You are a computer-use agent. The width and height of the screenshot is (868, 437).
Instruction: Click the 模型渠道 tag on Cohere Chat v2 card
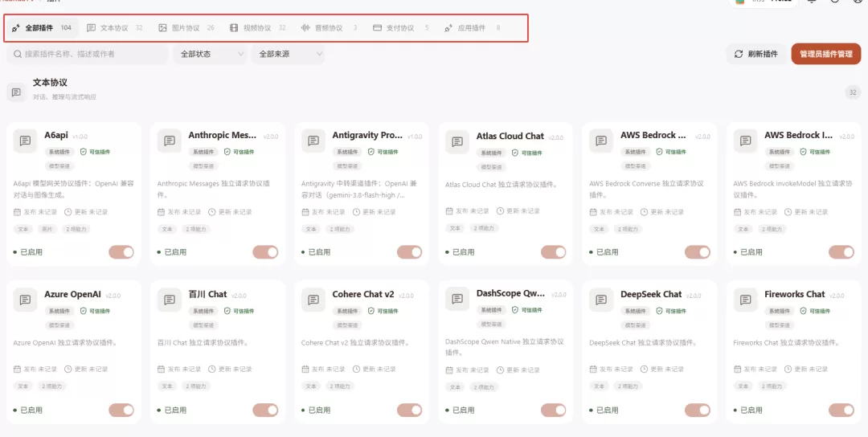[x=347, y=325]
